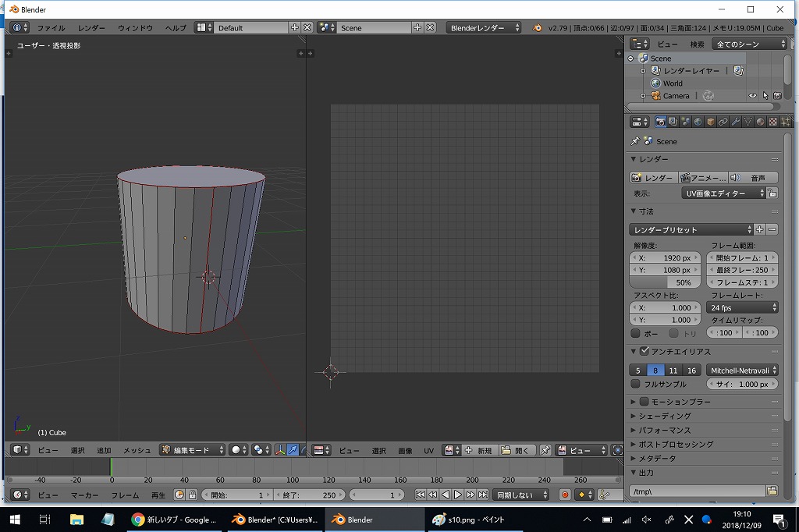Click the red auto-keyframe record button

[x=565, y=495]
